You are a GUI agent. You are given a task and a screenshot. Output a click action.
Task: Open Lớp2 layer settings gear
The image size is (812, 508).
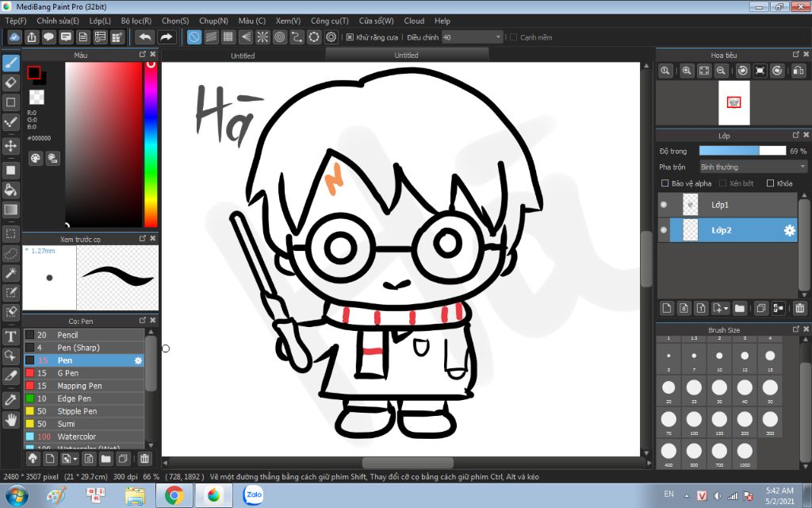789,231
